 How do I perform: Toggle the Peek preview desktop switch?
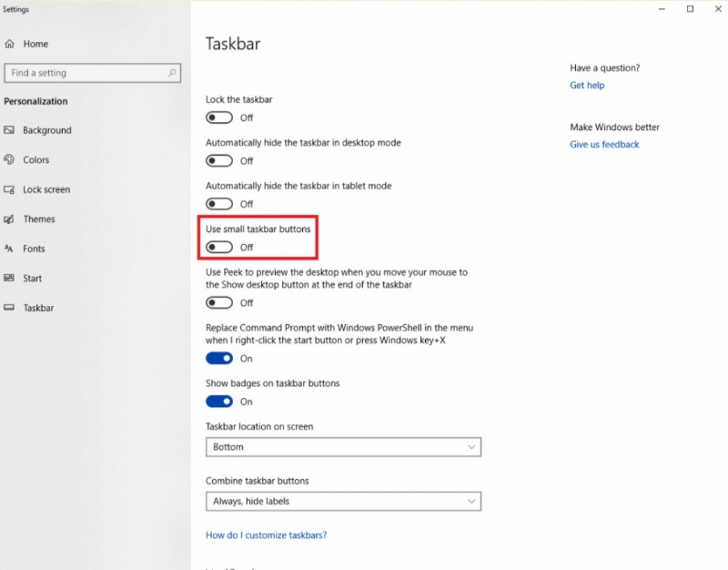pos(219,303)
